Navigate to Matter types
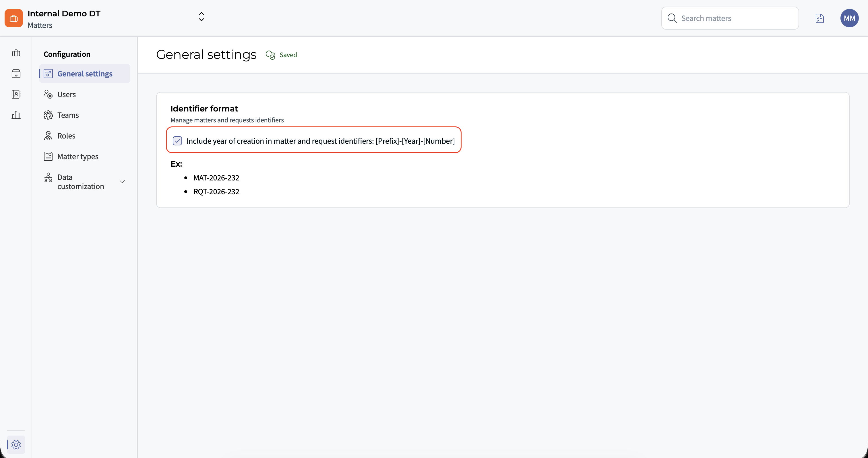 (77, 157)
